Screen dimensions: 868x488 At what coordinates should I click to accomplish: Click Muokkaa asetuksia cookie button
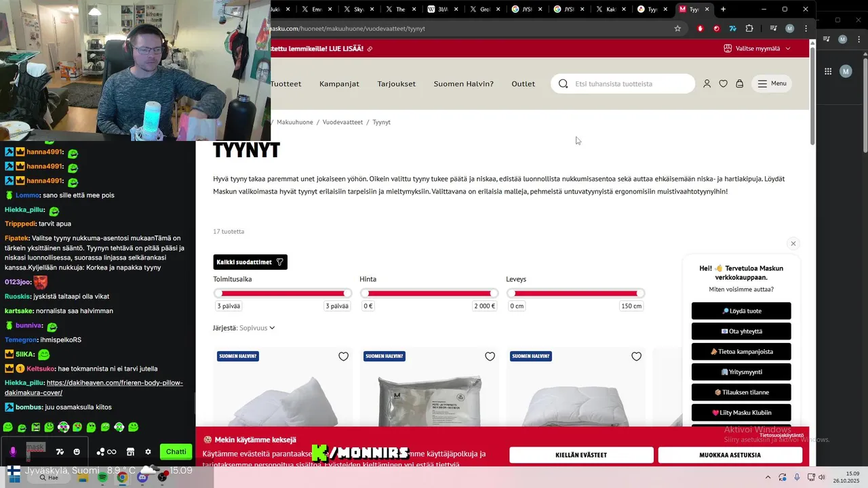(730, 455)
